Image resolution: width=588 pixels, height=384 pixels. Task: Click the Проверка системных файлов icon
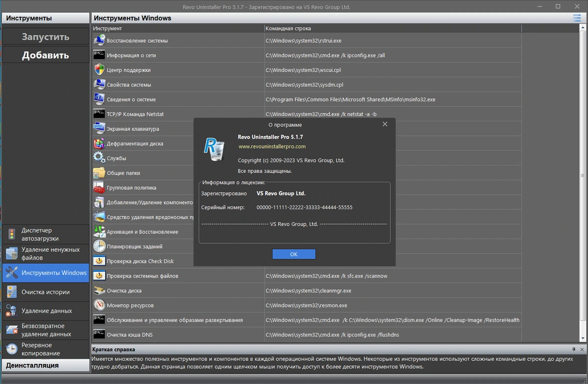[x=99, y=276]
